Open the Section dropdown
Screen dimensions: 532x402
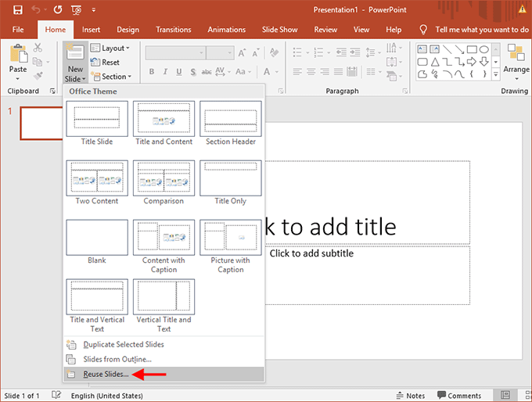(x=110, y=77)
